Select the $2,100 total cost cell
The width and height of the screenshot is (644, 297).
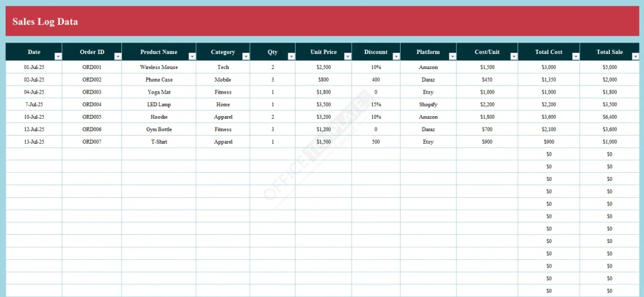[x=548, y=129]
